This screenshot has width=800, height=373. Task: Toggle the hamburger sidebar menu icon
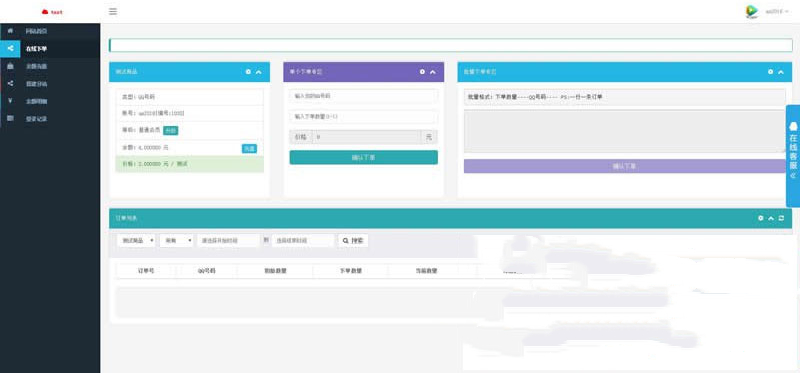(113, 11)
